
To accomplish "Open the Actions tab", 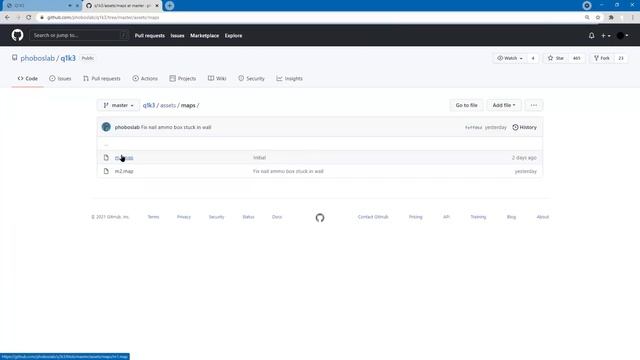I will click(145, 78).
